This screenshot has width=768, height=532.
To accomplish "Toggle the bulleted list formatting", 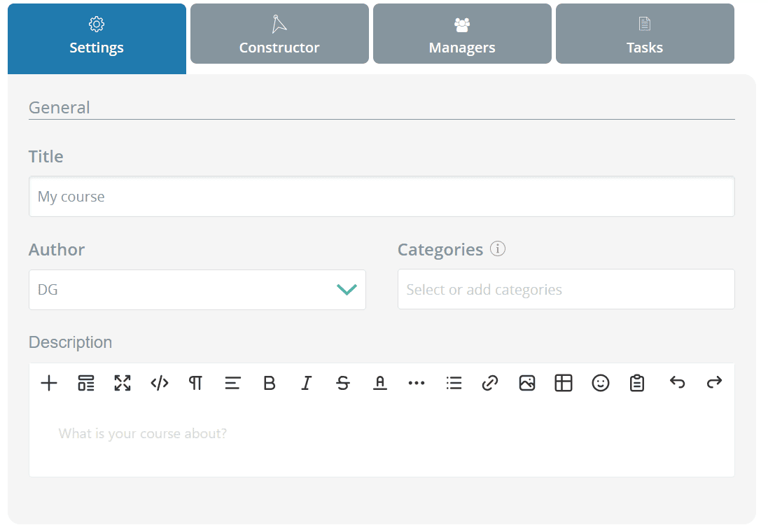I will click(454, 383).
